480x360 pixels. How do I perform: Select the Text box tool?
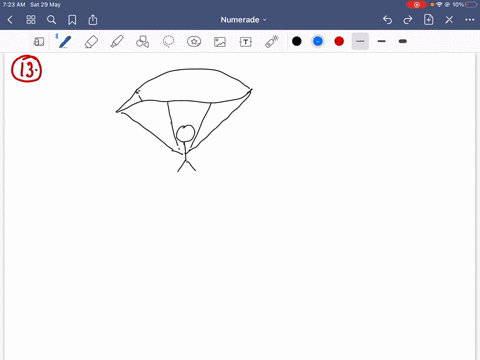point(246,42)
